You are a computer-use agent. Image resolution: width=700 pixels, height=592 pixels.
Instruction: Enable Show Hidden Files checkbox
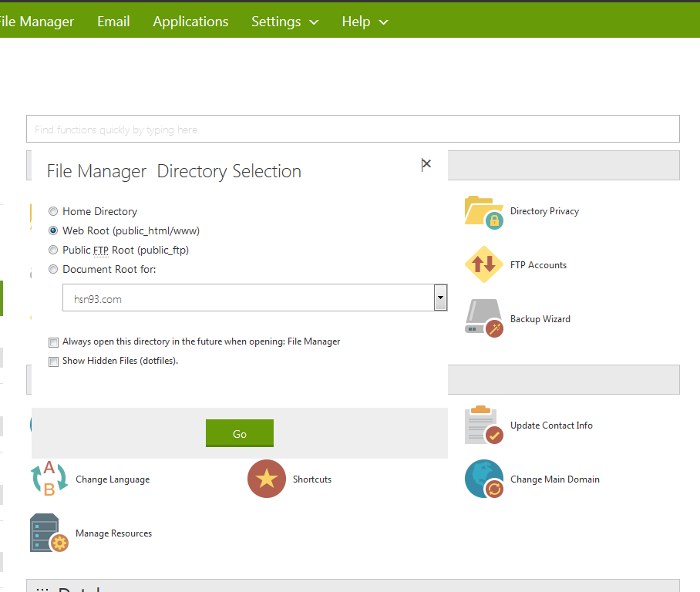tap(54, 362)
